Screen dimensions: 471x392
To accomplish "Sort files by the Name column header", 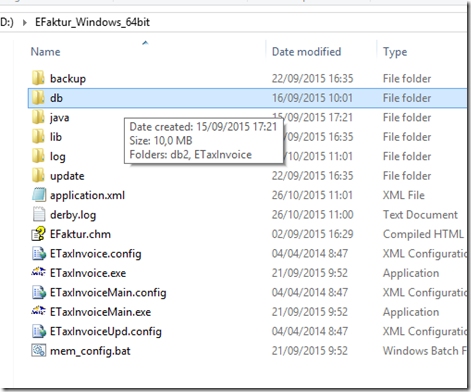I will coord(46,52).
